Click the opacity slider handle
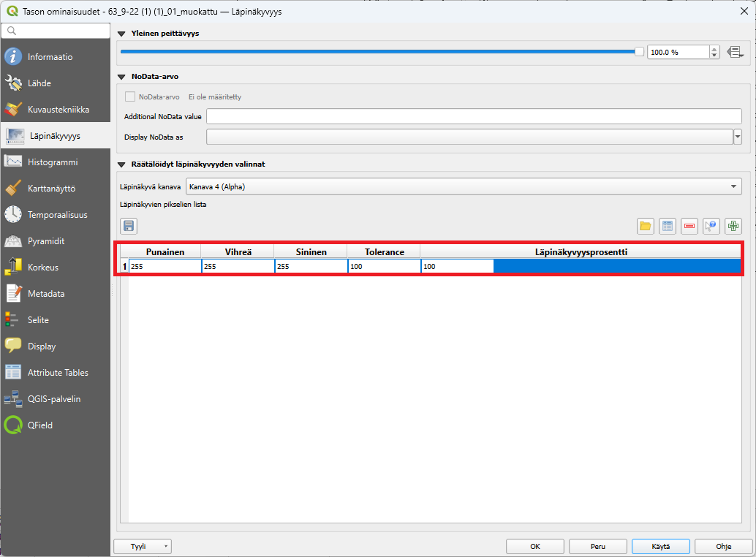 [x=639, y=52]
